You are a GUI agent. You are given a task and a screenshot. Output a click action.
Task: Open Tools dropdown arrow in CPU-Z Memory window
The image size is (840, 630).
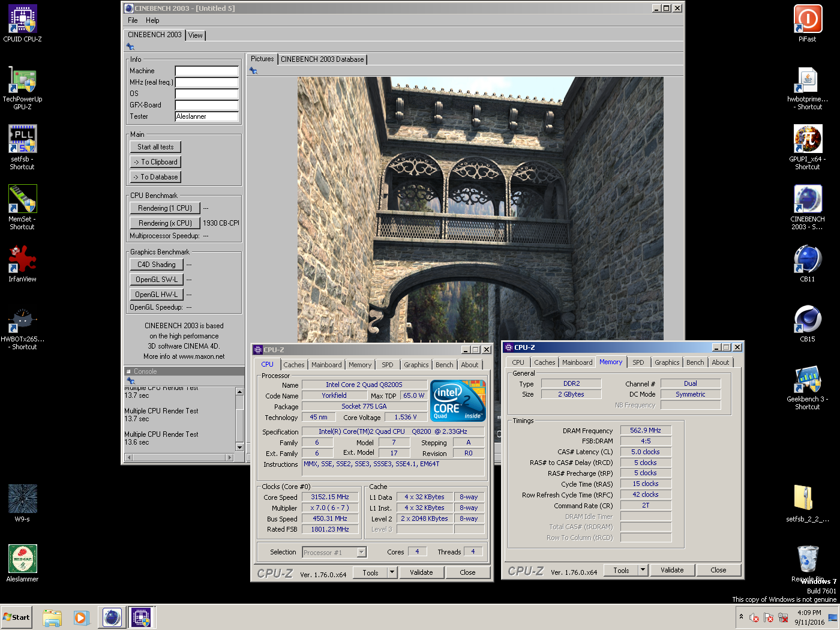click(x=643, y=570)
